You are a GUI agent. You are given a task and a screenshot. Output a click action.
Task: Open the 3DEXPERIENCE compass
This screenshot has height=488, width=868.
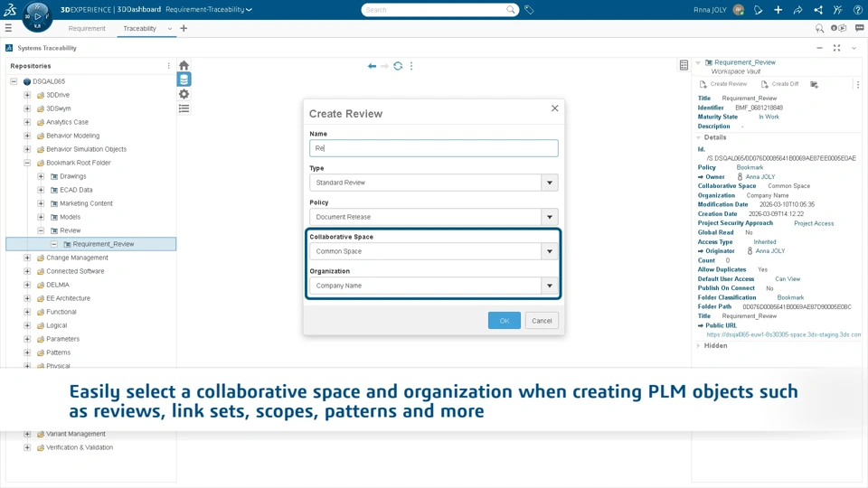37,16
